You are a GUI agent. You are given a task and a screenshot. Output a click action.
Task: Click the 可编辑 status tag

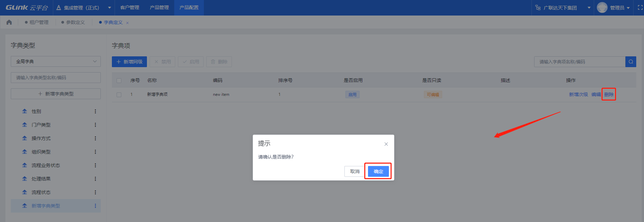point(433,95)
